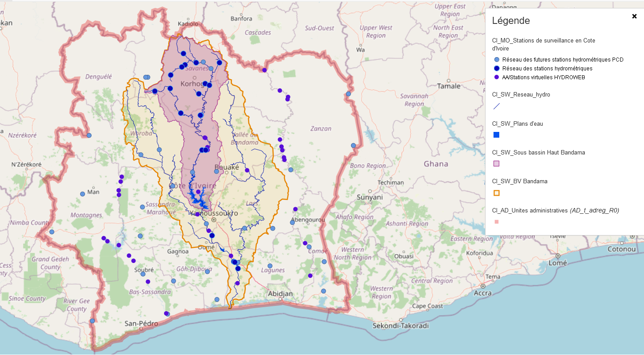The height and width of the screenshot is (355, 644).
Task: Click the dark blue hydrometric stations legend symbol
Action: tap(497, 69)
